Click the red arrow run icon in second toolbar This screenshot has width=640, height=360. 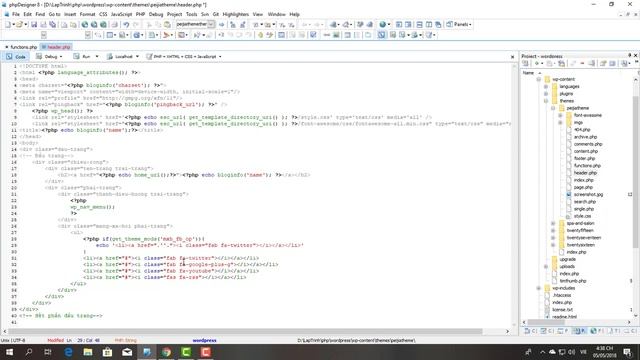click(166, 35)
